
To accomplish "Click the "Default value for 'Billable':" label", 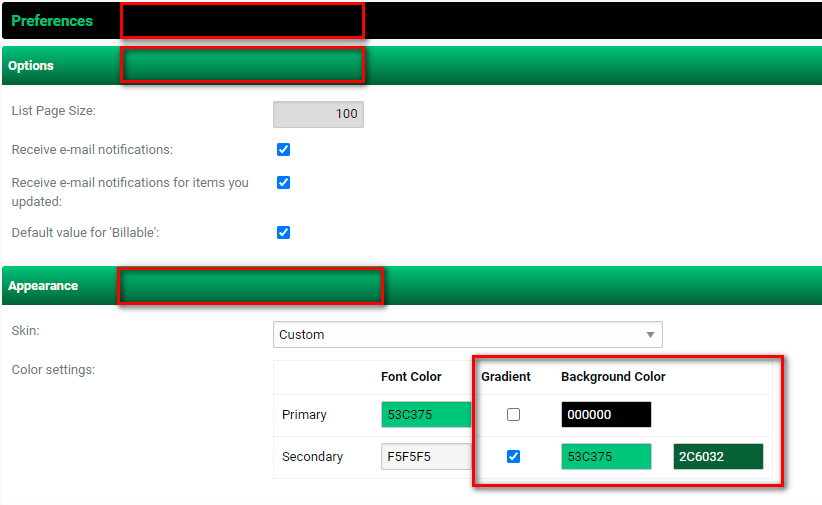I will [85, 233].
